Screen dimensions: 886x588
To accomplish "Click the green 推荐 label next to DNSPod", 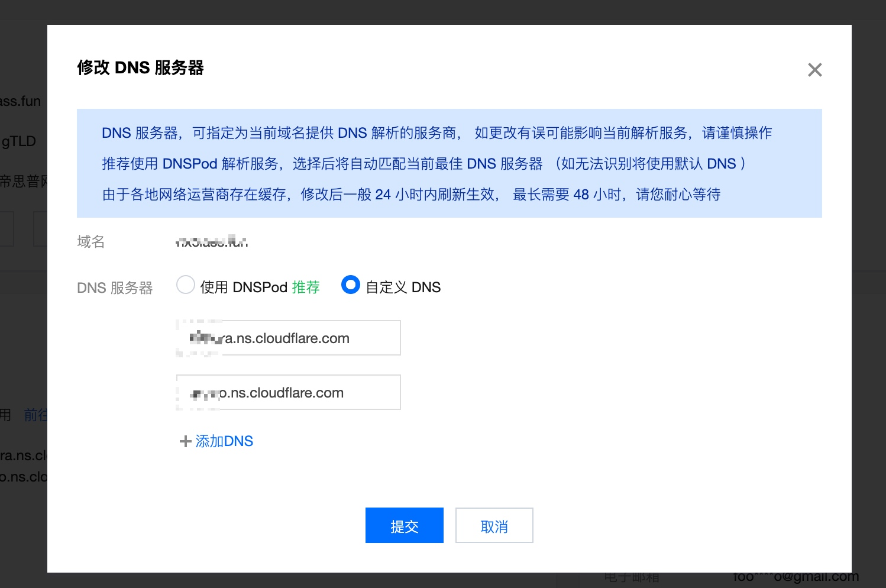I will (x=306, y=286).
